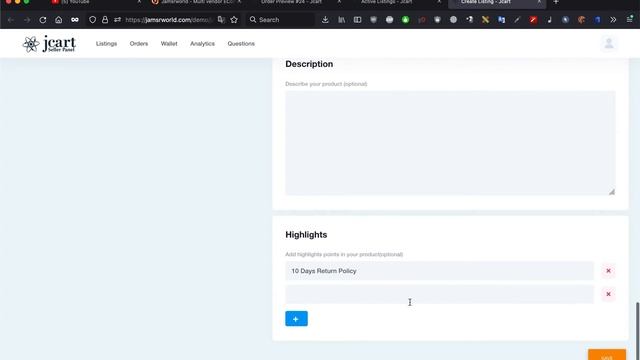Viewport: 640px width, 360px height.
Task: Open the Wallet page
Action: pyautogui.click(x=169, y=44)
